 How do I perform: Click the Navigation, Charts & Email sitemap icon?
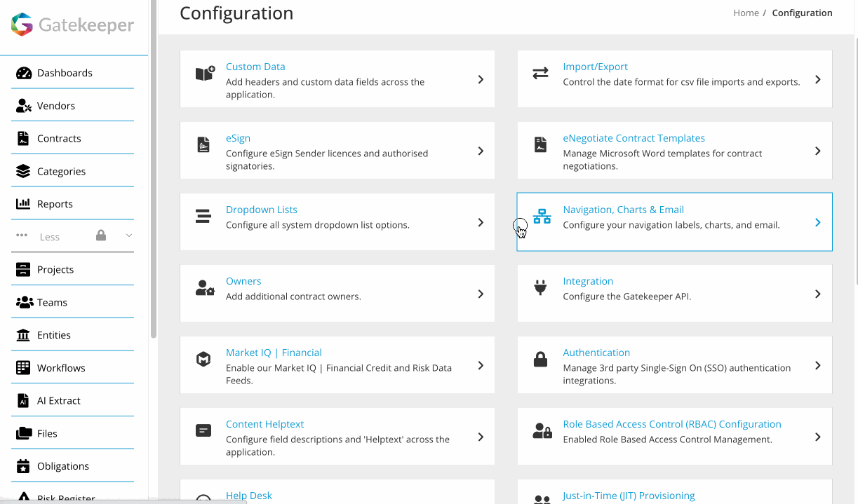tap(542, 217)
